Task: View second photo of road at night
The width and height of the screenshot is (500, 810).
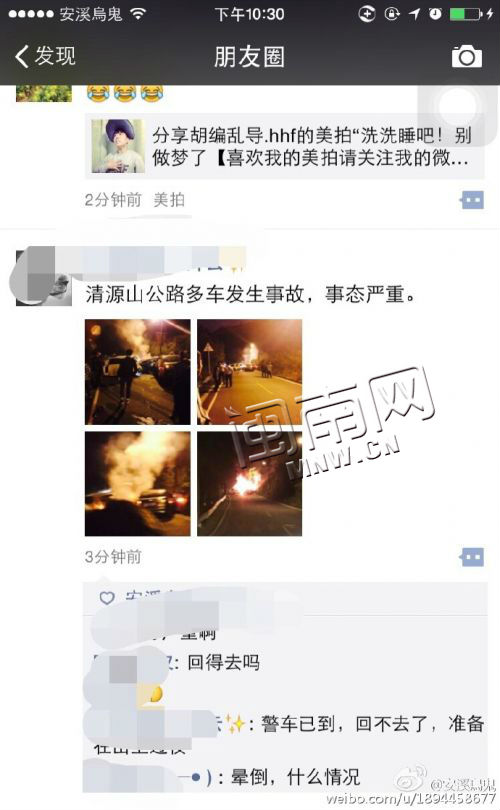Action: pos(249,372)
